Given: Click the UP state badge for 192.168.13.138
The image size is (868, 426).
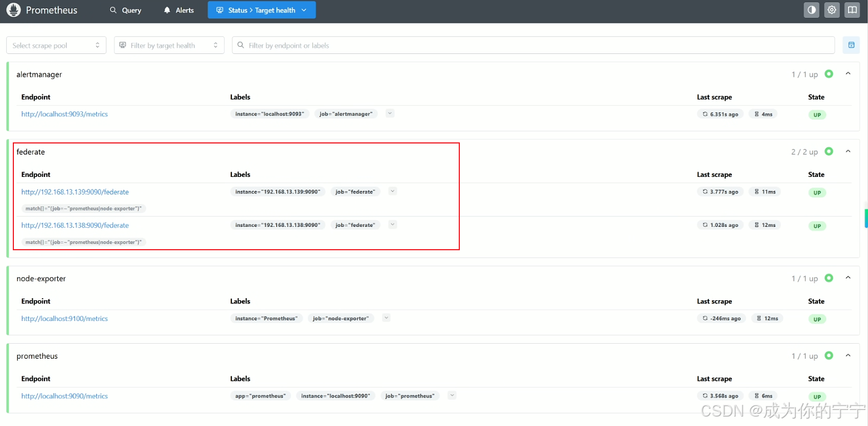Looking at the screenshot, I should [817, 226].
